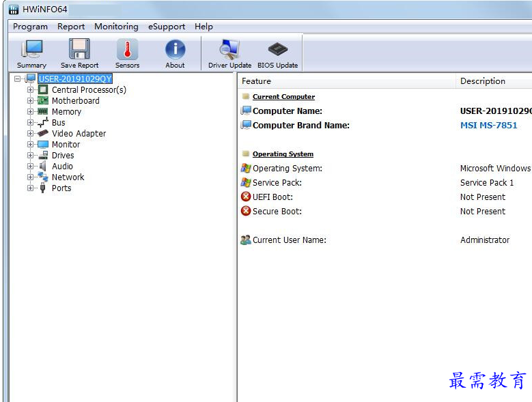The image size is (532, 402).
Task: Select the Memory module icon
Action: point(43,111)
